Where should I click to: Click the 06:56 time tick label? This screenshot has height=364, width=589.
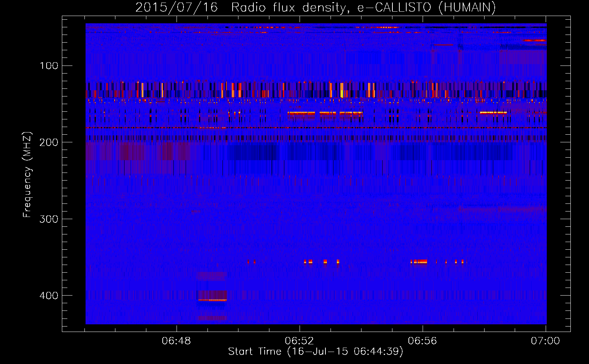coord(422,341)
